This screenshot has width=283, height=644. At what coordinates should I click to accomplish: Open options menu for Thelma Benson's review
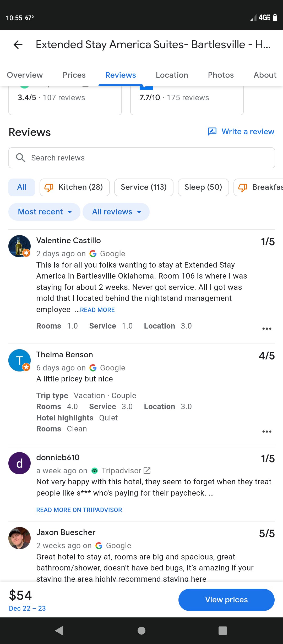click(267, 431)
